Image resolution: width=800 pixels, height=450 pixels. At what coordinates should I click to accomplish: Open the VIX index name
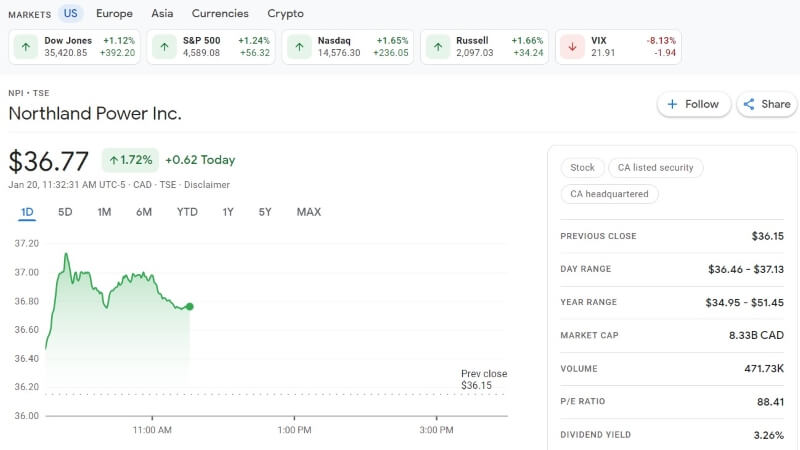click(x=599, y=40)
